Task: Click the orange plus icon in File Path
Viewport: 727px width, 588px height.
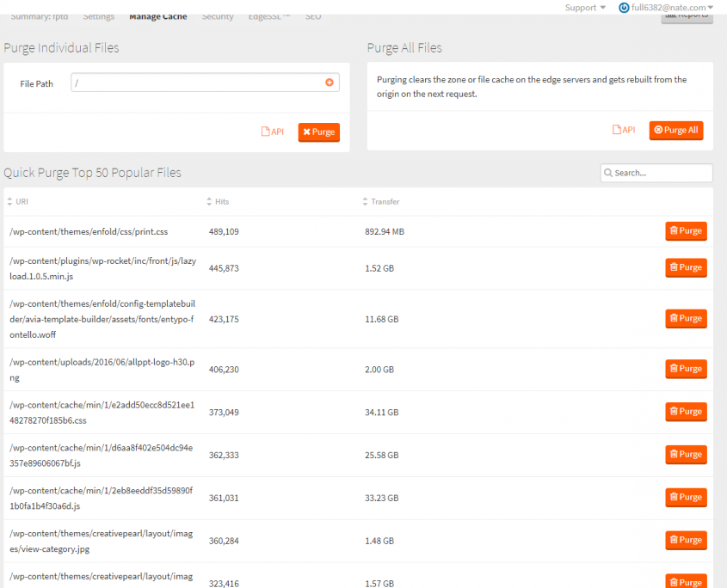Action: (329, 83)
